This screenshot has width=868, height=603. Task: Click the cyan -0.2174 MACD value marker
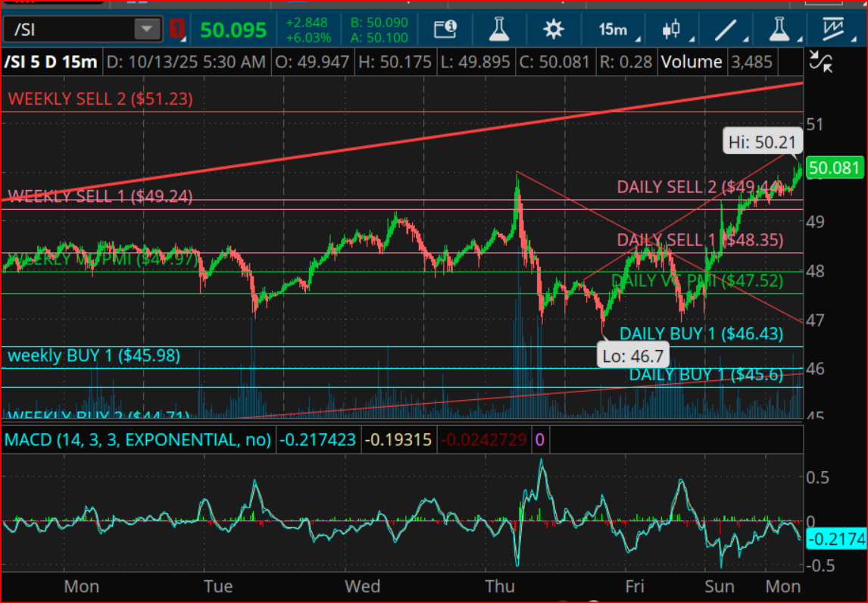tap(835, 539)
